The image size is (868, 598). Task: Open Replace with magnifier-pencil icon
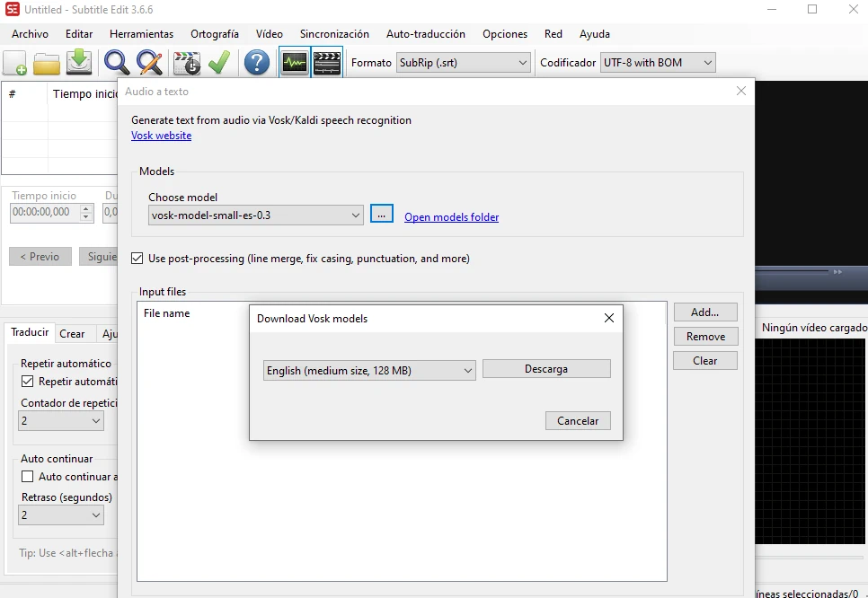point(149,63)
